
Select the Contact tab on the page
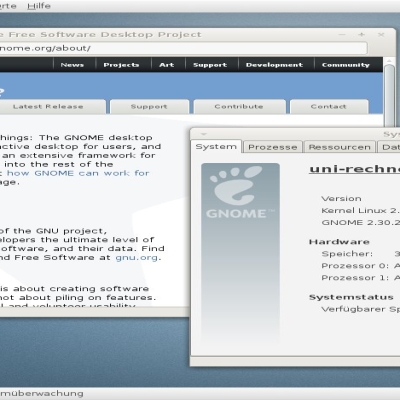coord(329,107)
